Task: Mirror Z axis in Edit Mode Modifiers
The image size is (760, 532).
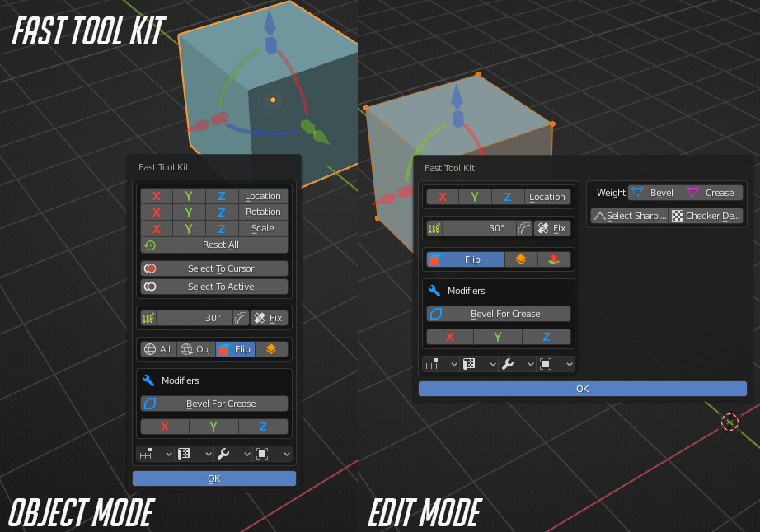Action: tap(547, 337)
